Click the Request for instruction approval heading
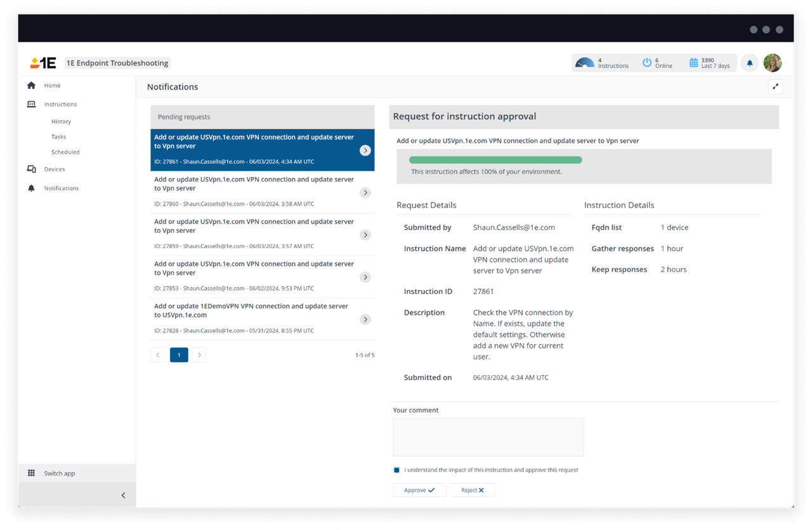The height and width of the screenshot is (530, 812). pos(464,116)
